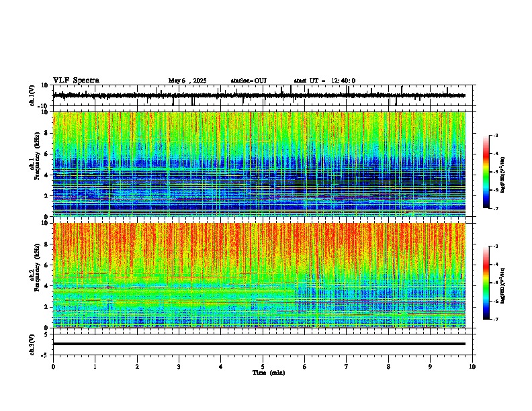Image resolution: width=532 pixels, height=411 pixels.
Task: Click time axis tick label "0"
Action: tap(53, 367)
